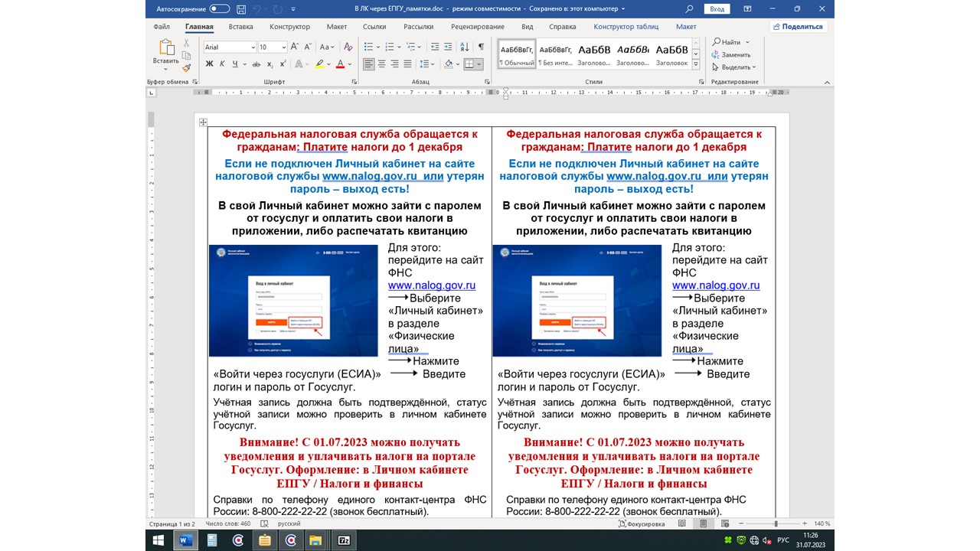The image size is (980, 551).
Task: Justify the text alignment
Action: point(408,64)
